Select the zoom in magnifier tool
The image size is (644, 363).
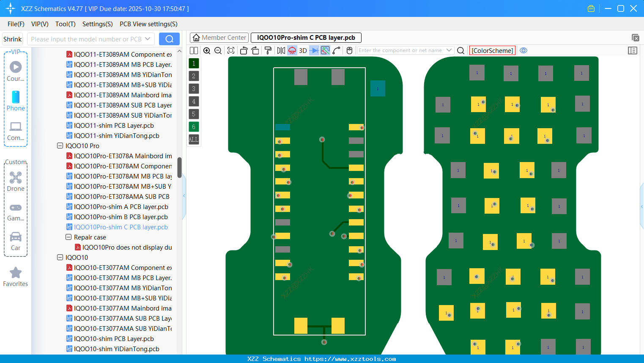207,50
